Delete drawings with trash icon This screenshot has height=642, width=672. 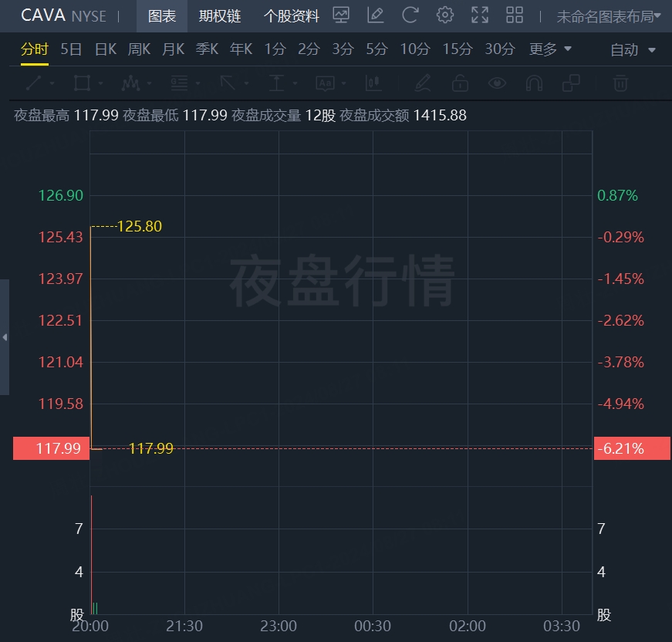pyautogui.click(x=620, y=83)
